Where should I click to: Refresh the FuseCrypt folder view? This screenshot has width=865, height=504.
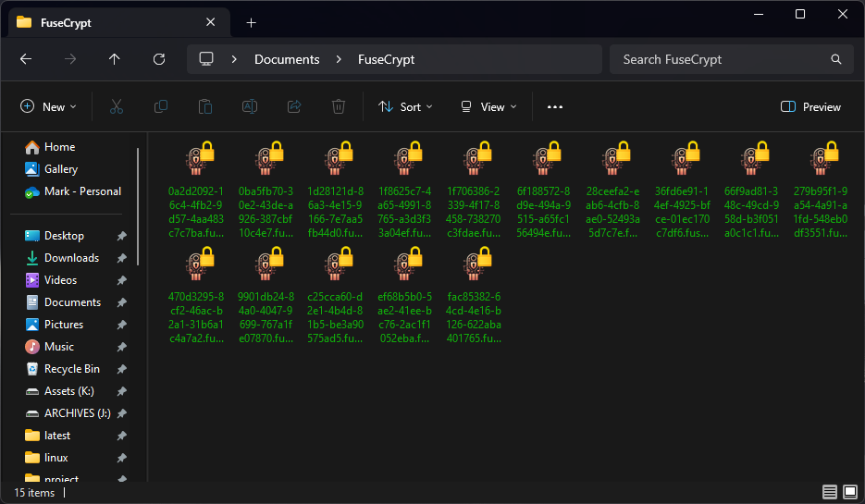159,59
